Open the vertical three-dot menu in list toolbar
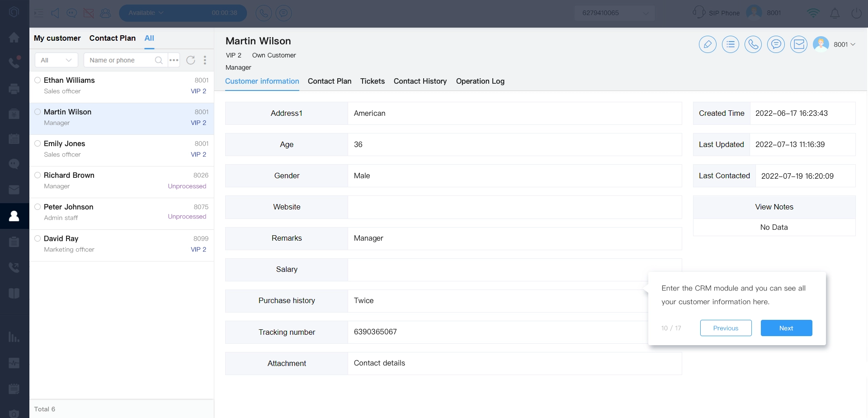This screenshot has width=868, height=418. coord(205,60)
